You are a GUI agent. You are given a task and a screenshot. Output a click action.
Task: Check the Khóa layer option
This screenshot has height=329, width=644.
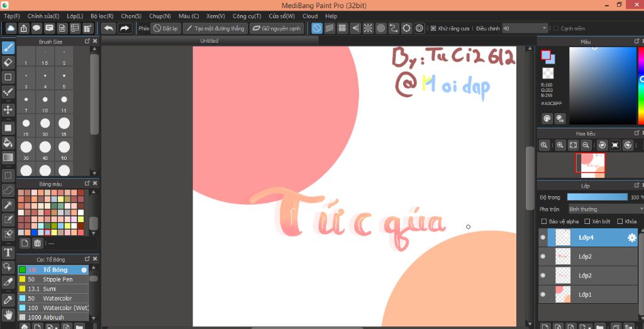click(620, 221)
